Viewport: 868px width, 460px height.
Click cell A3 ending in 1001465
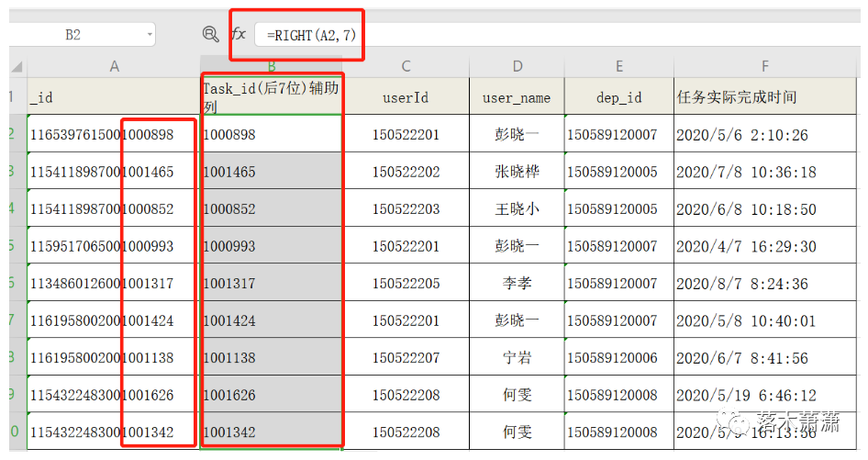114,172
